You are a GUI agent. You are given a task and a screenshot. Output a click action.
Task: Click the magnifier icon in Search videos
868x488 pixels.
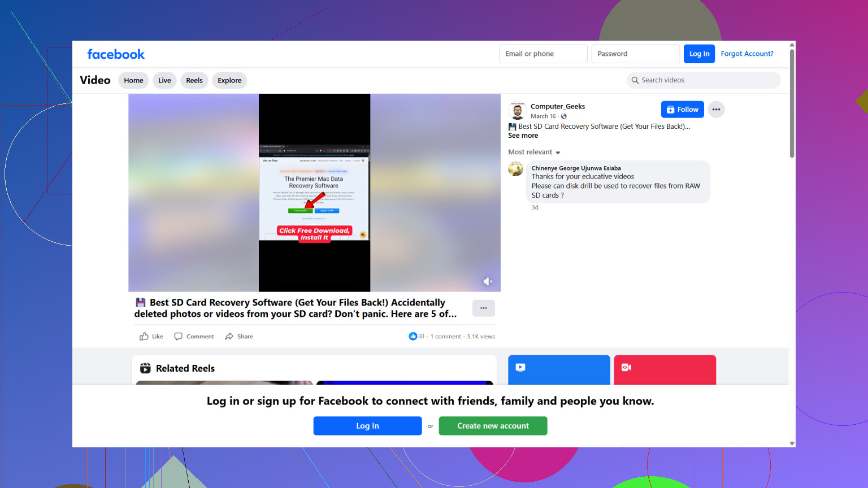(x=635, y=80)
